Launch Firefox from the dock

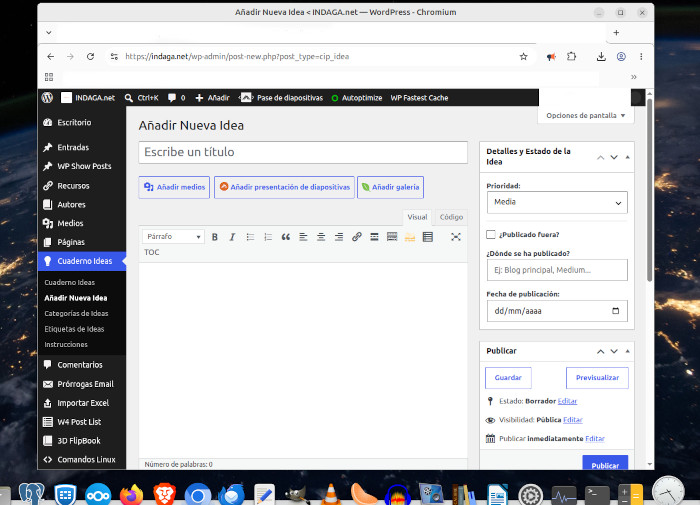coord(131,495)
